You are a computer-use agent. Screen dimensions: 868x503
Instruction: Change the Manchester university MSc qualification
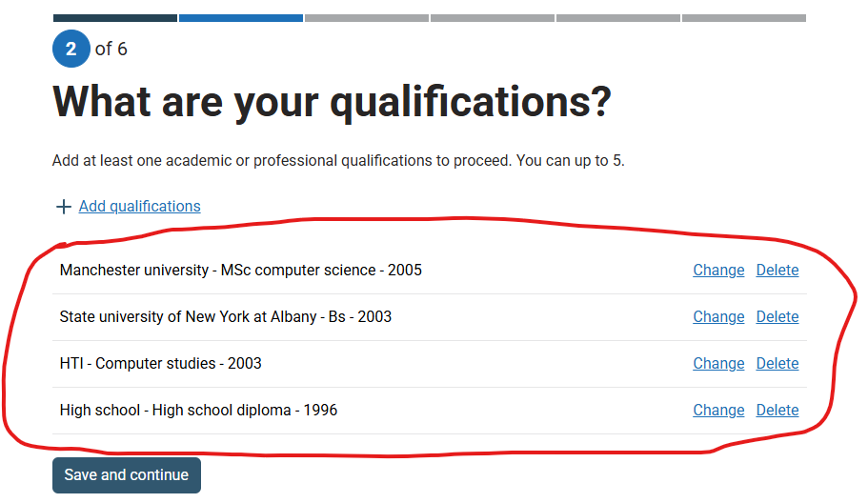(x=718, y=270)
